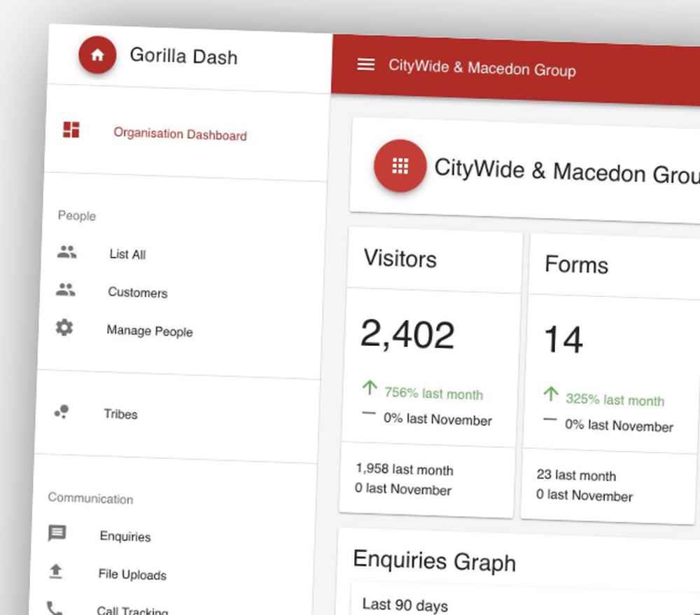Click the List All people icon
700x615 pixels.
(x=67, y=252)
